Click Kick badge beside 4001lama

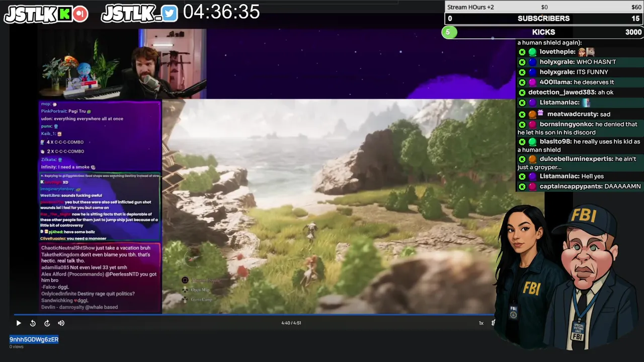[522, 82]
